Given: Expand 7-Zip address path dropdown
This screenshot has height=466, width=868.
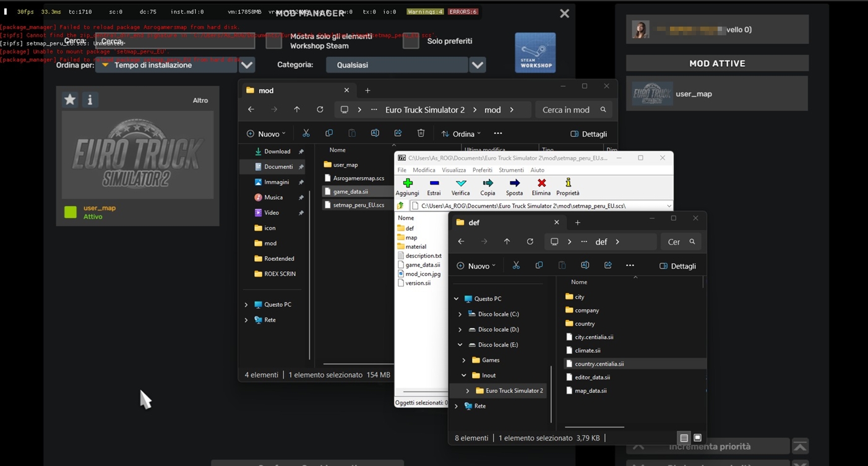Looking at the screenshot, I should pyautogui.click(x=669, y=205).
